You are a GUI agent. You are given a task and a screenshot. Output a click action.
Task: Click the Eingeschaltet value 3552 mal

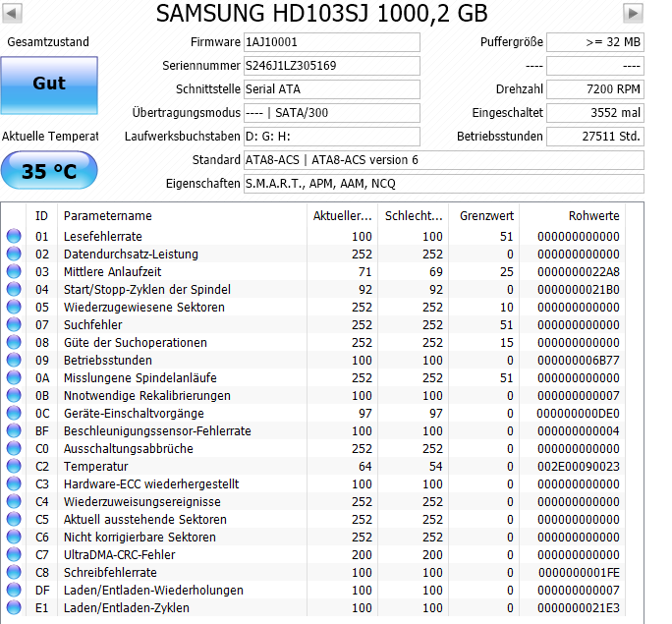click(x=595, y=113)
